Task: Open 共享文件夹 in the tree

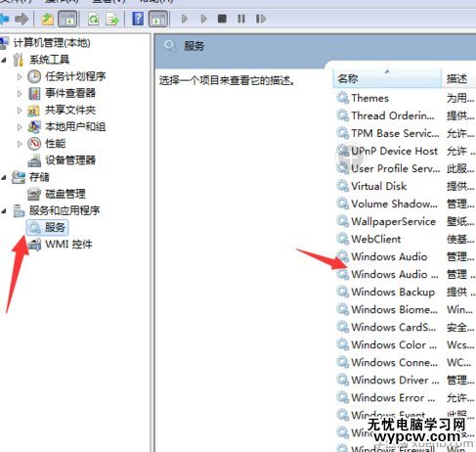Action: (x=70, y=110)
